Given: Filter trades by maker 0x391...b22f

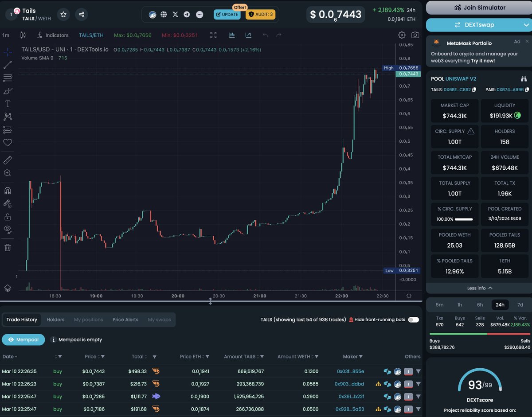Looking at the screenshot, I should (419, 397).
